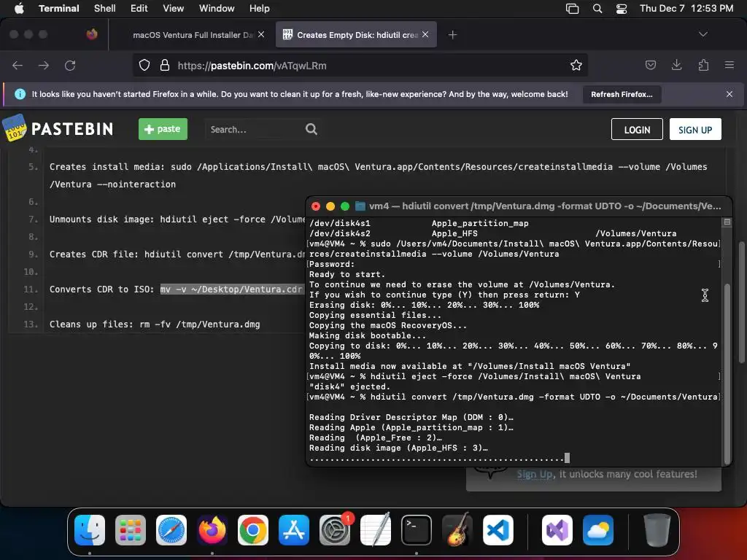Go forward in Firefox
This screenshot has width=747, height=560.
pos(44,65)
